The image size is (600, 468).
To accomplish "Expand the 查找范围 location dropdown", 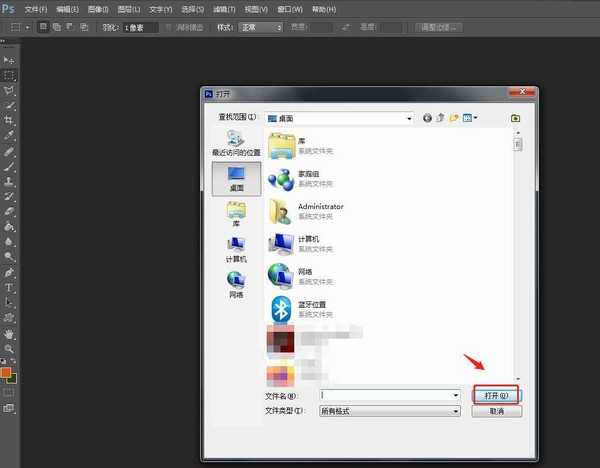I will tap(408, 118).
